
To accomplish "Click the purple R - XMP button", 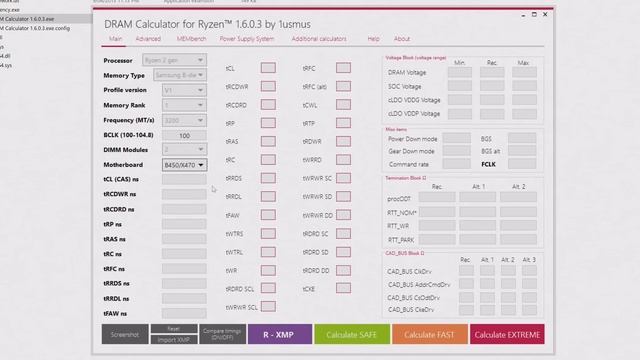I will (280, 334).
